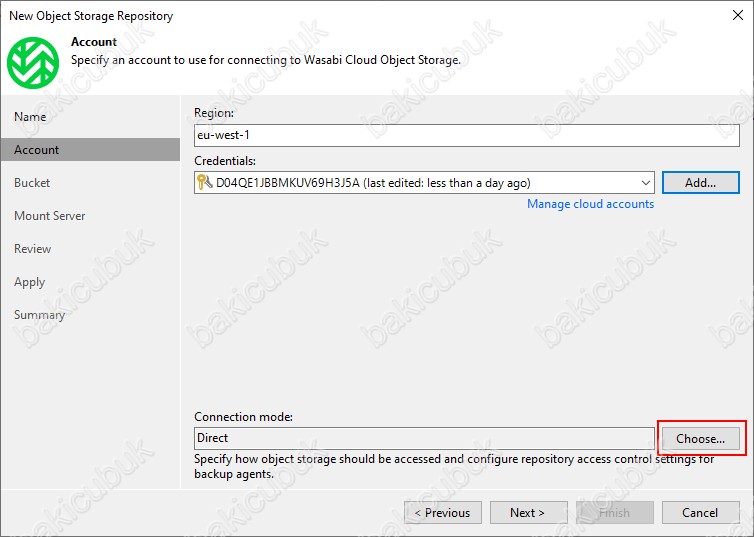Close the New Object Storage Repository dialog
This screenshot has height=537, width=754.
click(738, 15)
